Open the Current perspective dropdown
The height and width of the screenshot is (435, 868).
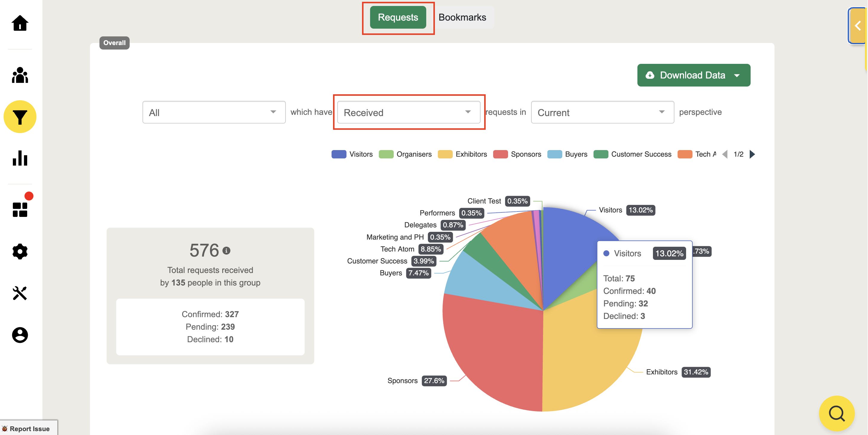point(602,112)
